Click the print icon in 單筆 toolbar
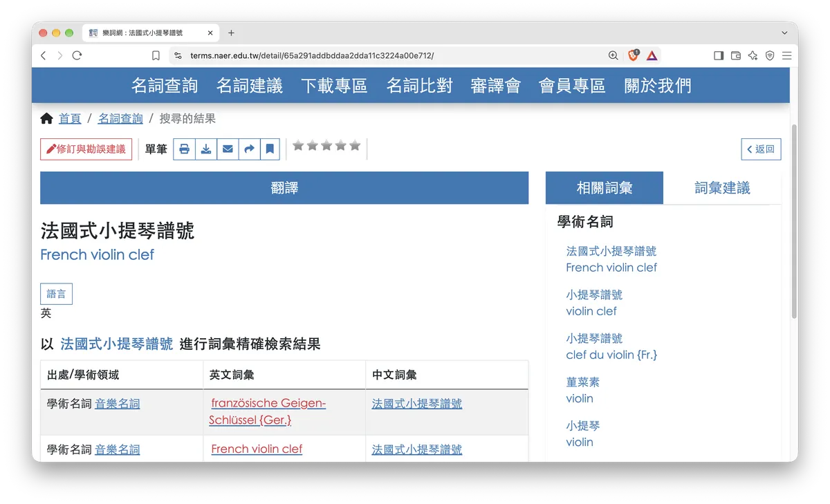The height and width of the screenshot is (504, 830). [184, 149]
